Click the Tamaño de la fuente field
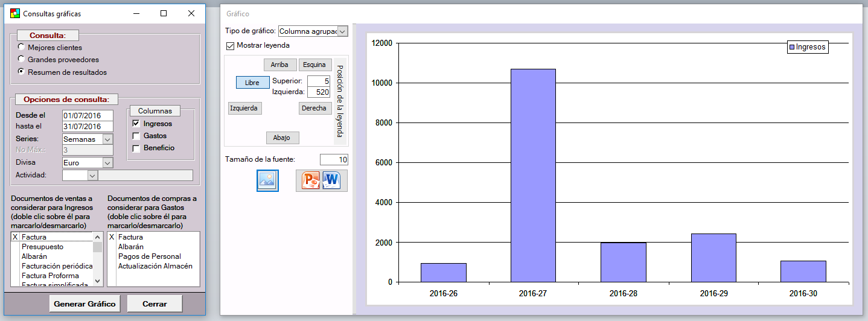Screen dimensions: 868x321 point(333,159)
